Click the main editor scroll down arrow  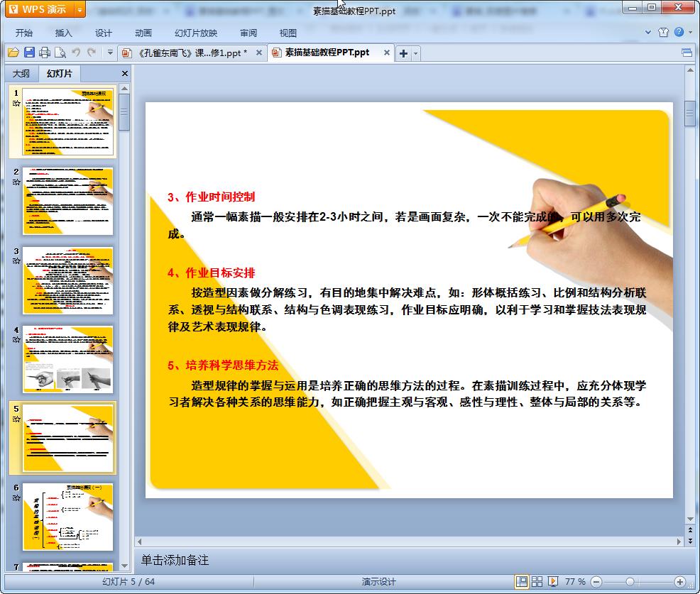pos(690,519)
